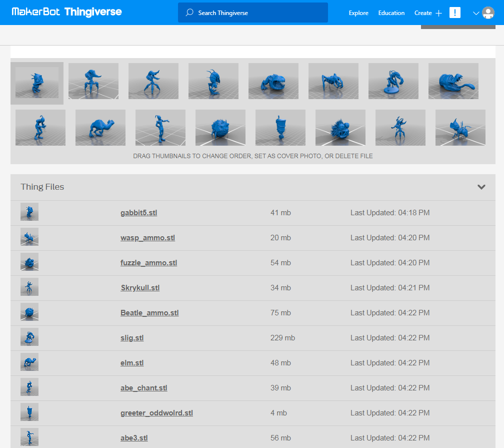504x448 pixels.
Task: Collapse the Thing Files section
Action: [481, 187]
